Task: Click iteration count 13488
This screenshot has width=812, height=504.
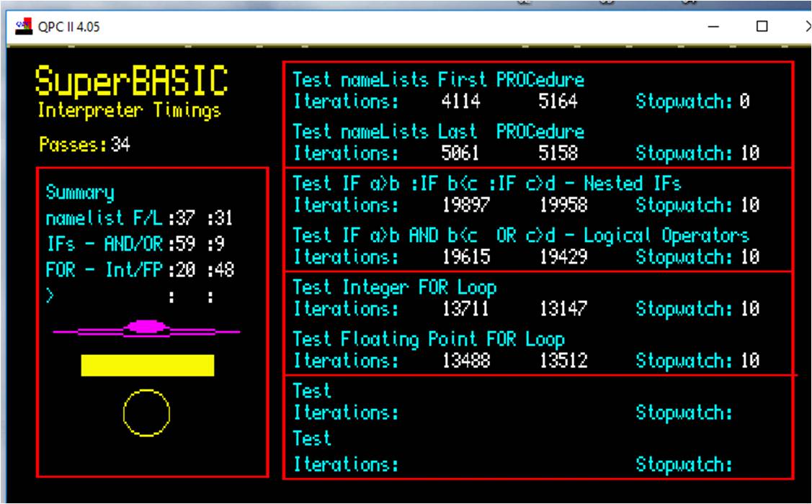Action: click(x=465, y=361)
